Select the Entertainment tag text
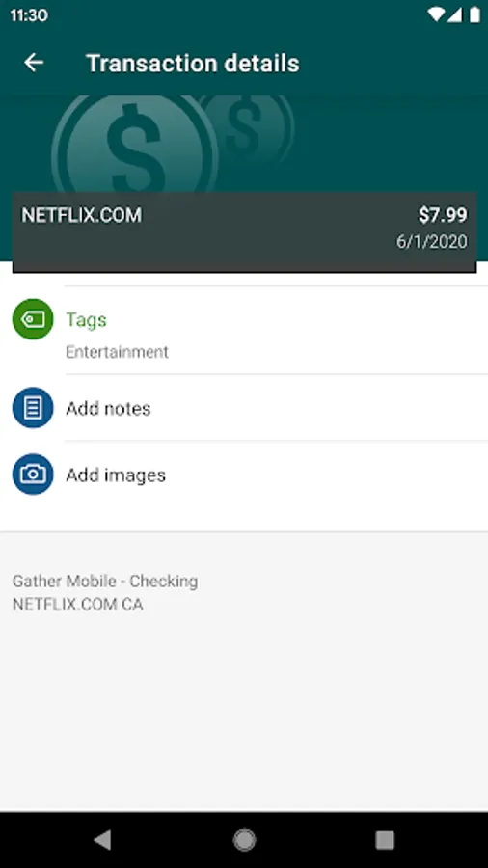This screenshot has height=868, width=488. [117, 352]
